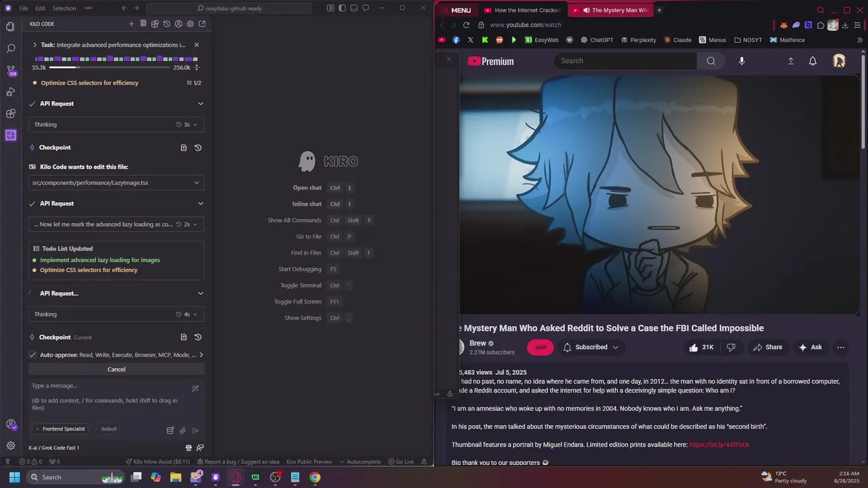Toggle the Auto-approve checkbox
The image size is (868, 488).
33,354
